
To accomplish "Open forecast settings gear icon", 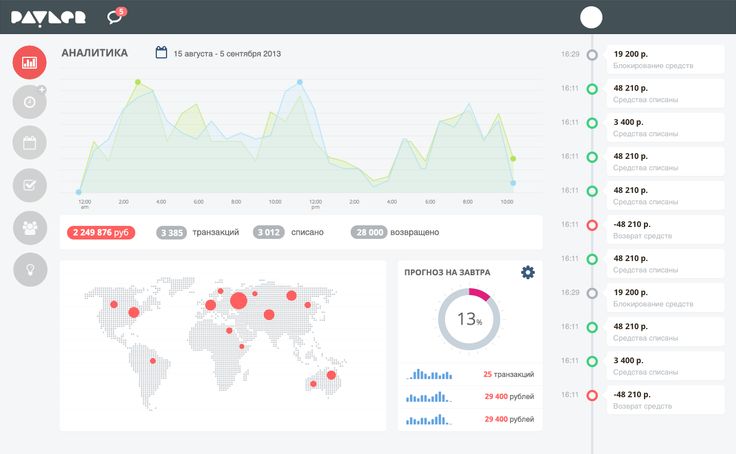I will pos(528,272).
